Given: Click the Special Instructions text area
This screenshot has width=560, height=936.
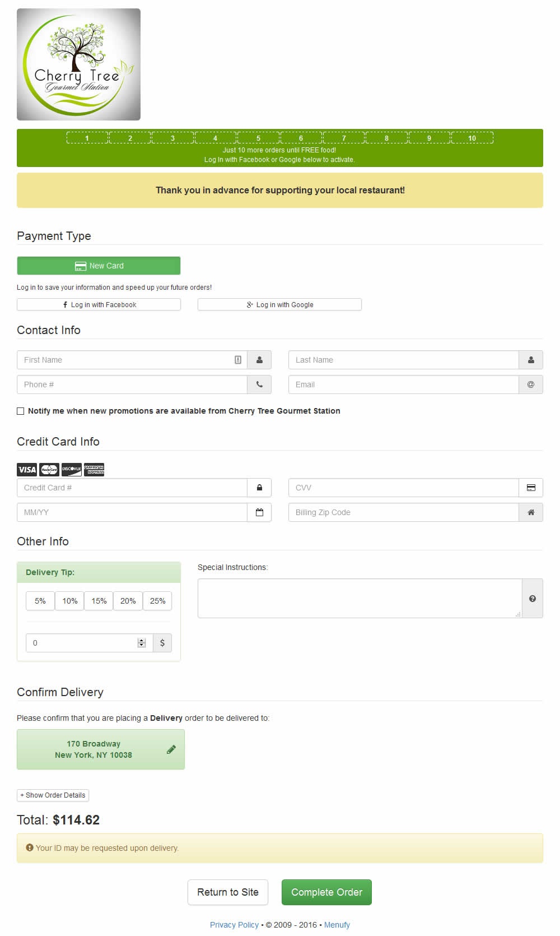Looking at the screenshot, I should tap(360, 598).
